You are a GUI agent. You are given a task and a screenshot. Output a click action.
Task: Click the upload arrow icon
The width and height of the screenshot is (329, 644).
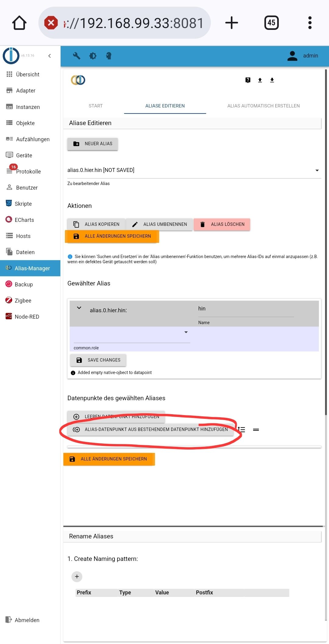click(x=260, y=80)
